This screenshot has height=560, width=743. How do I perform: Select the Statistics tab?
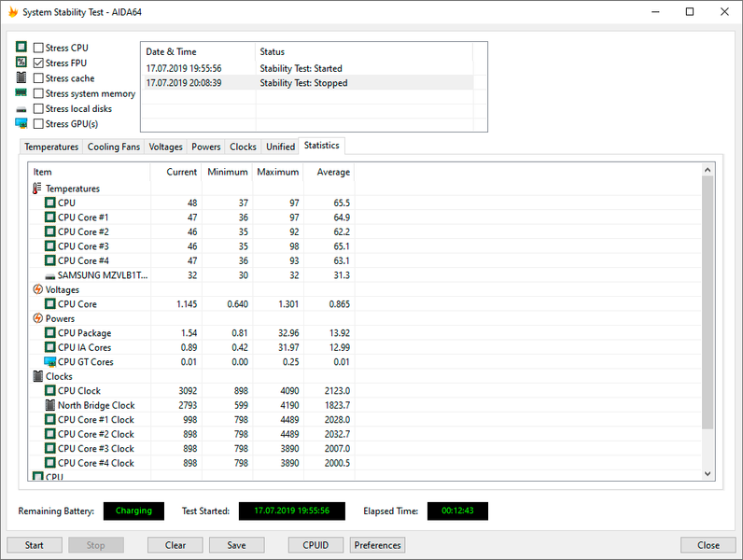[x=322, y=146]
